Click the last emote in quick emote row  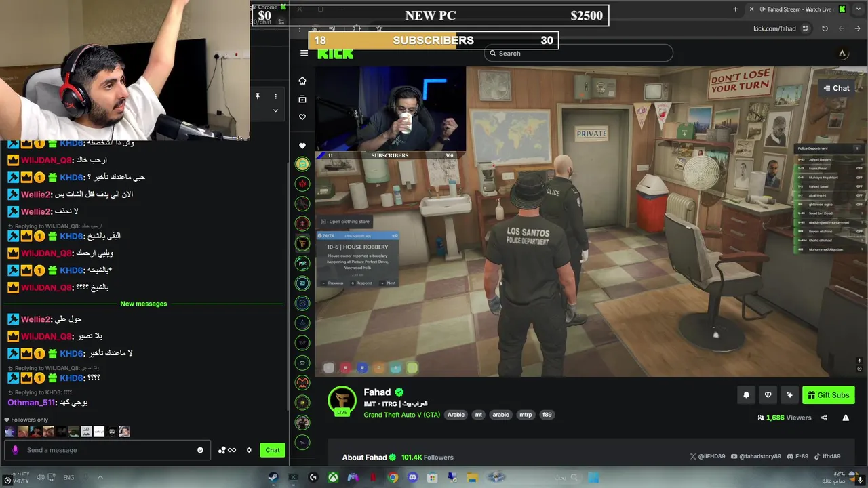(x=124, y=432)
